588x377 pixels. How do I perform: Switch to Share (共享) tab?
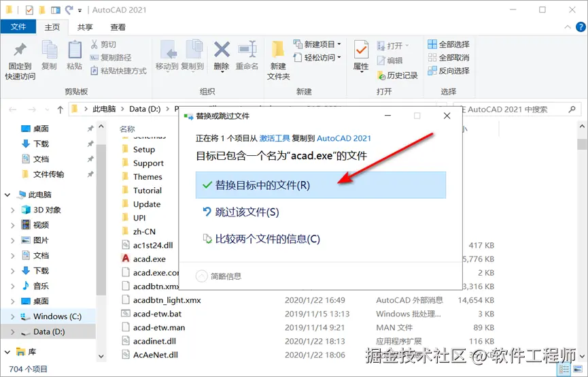click(x=85, y=27)
